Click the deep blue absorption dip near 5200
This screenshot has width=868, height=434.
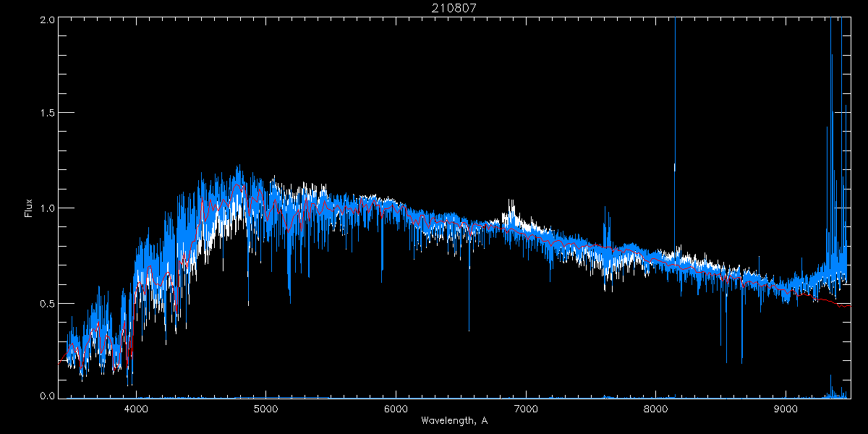tap(289, 289)
